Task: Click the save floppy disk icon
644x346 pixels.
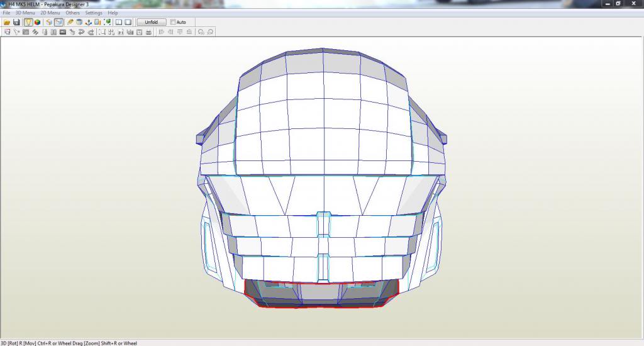Action: pos(16,22)
